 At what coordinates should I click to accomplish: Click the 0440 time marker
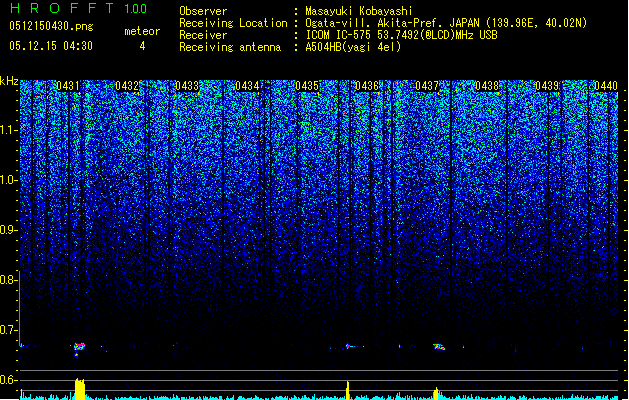click(x=606, y=86)
